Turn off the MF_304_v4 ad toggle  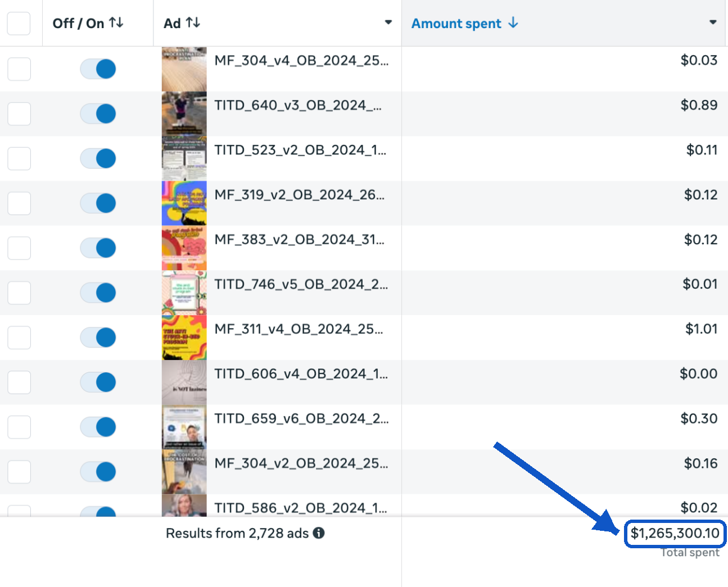pyautogui.click(x=98, y=69)
